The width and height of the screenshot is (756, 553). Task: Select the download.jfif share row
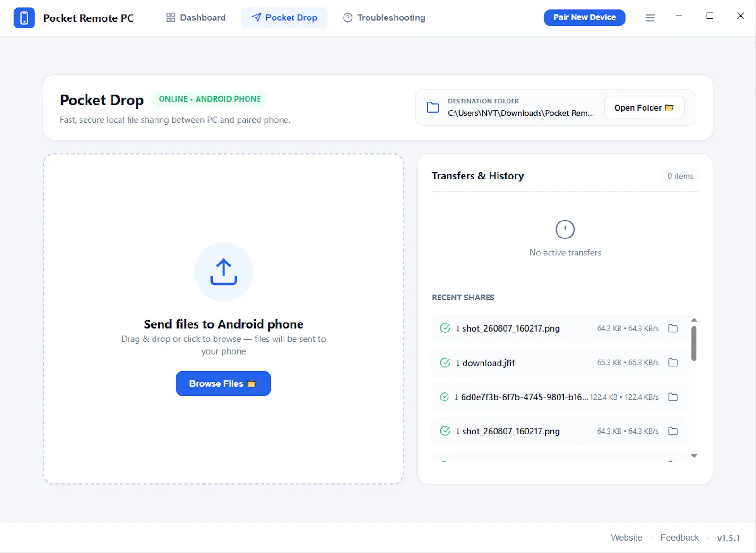point(559,363)
